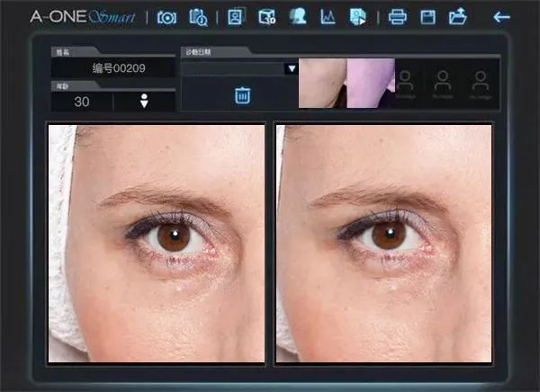Select the 3D view icon

pyautogui.click(x=266, y=16)
